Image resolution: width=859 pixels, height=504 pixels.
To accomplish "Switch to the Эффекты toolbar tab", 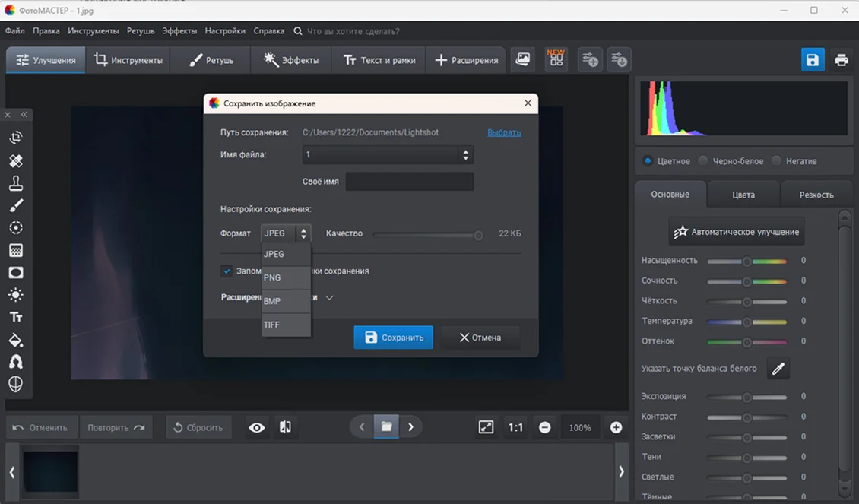I will [291, 60].
